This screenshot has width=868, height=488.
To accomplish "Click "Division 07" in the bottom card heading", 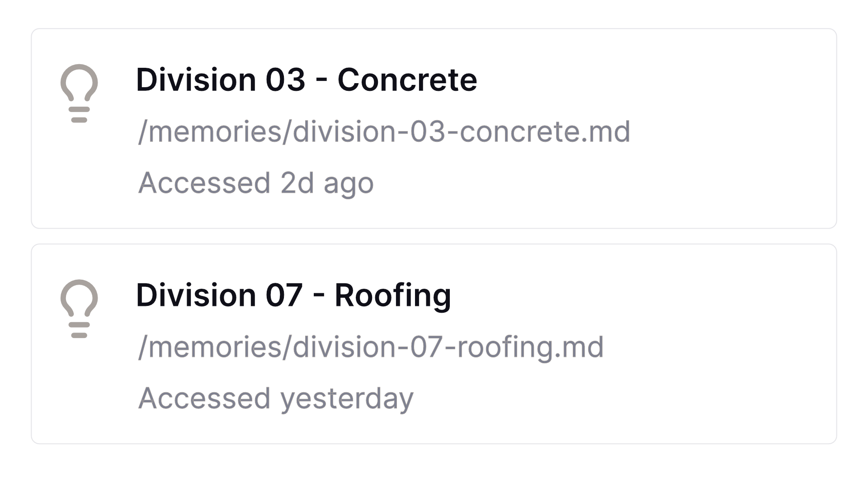I will click(219, 296).
